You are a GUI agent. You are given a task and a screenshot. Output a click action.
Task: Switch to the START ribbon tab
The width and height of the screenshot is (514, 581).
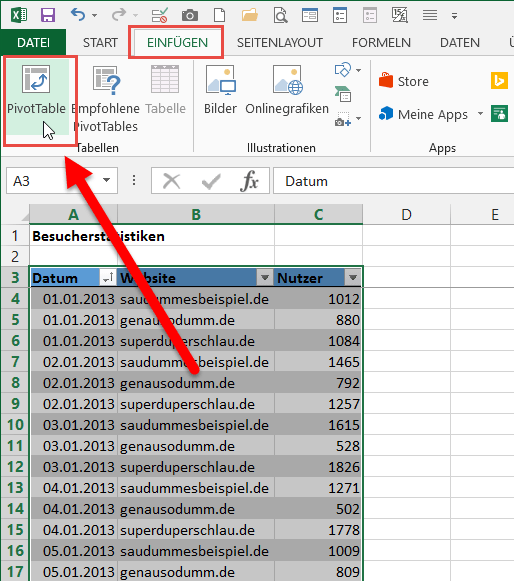100,43
